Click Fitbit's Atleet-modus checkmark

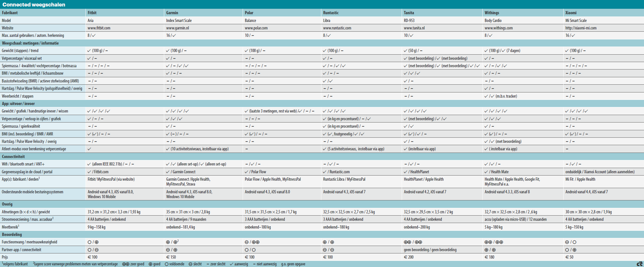pos(89,149)
